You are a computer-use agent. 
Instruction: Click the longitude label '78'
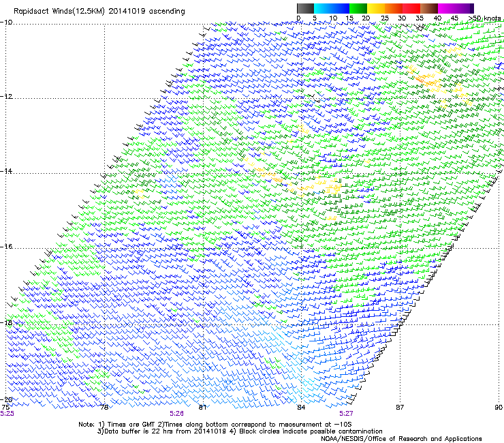pos(104,408)
